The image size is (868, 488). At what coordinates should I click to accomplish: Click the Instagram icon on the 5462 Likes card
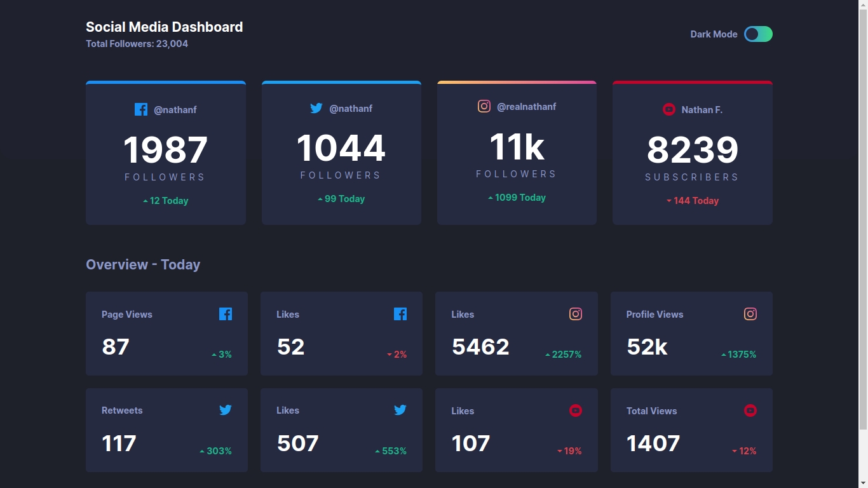coord(575,313)
